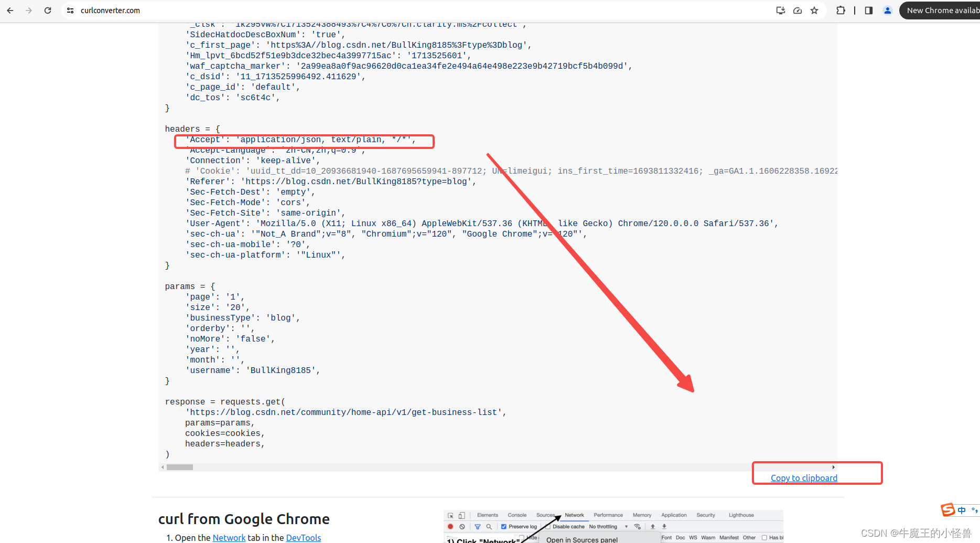Click the commented '# Cookie' line
The height and width of the screenshot is (543, 980).
click(511, 171)
